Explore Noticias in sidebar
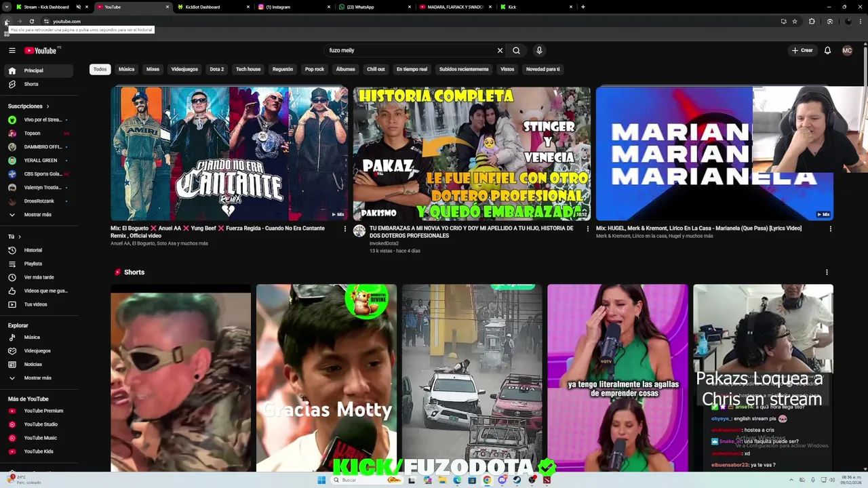 (x=38, y=364)
